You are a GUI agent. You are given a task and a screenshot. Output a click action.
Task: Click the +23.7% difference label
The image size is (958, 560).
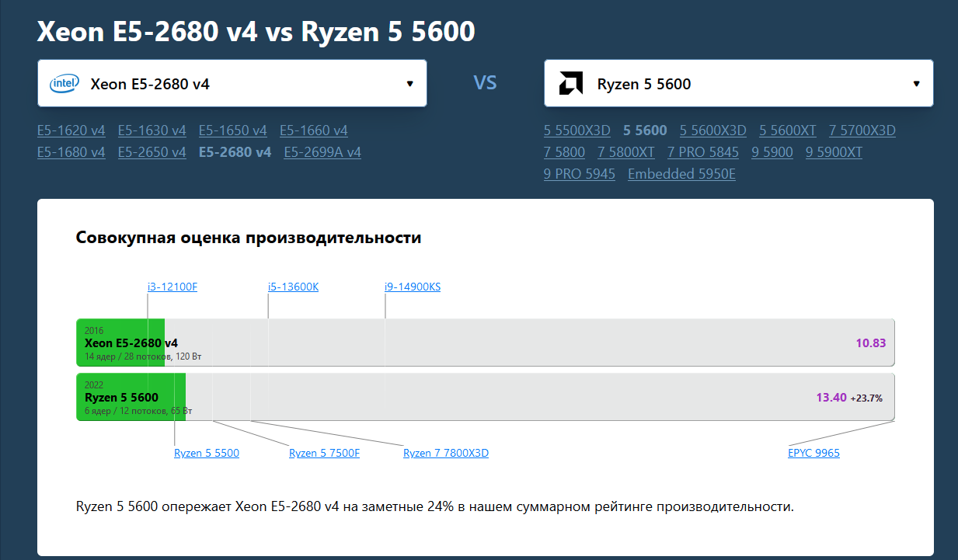tap(866, 398)
